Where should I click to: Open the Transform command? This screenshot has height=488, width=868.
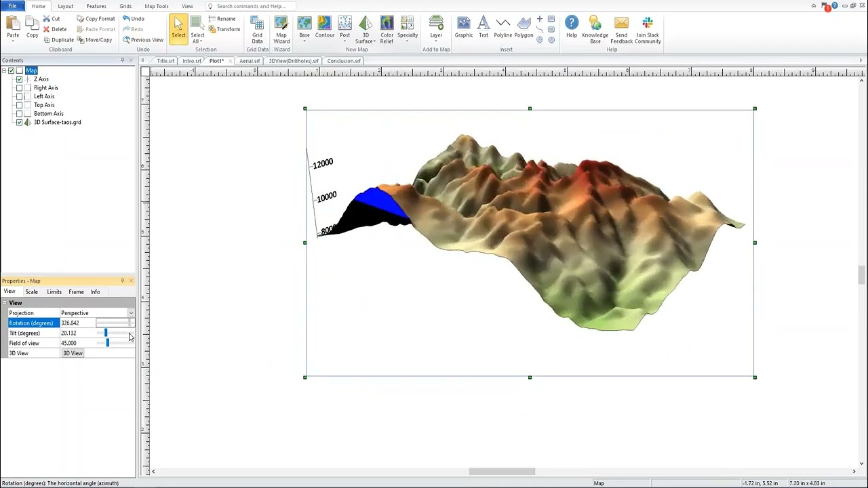(224, 29)
